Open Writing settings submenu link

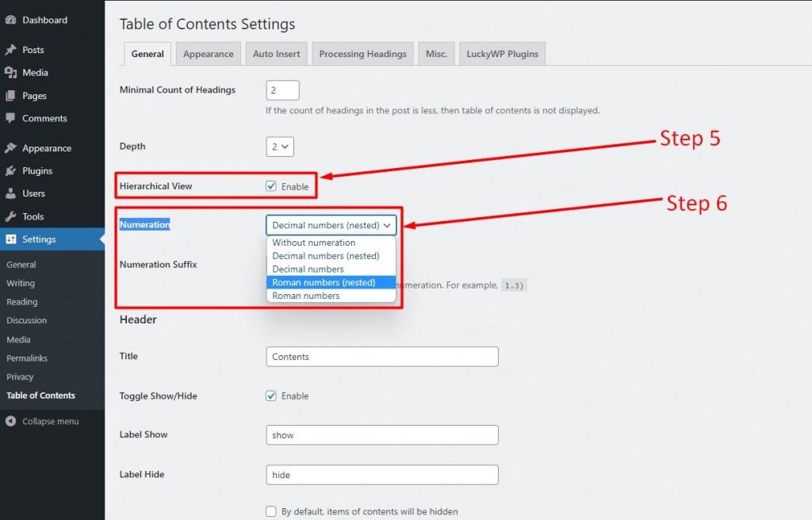pos(21,283)
